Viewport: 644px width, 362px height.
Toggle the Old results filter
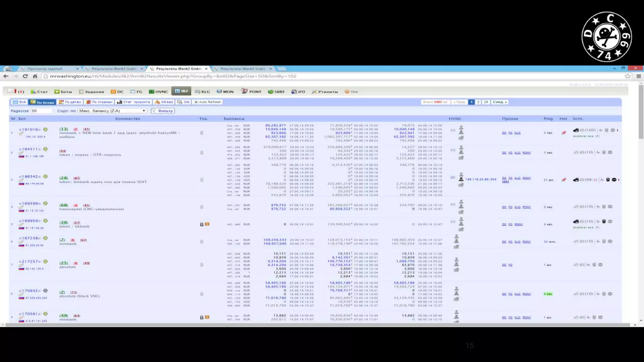[x=183, y=102]
